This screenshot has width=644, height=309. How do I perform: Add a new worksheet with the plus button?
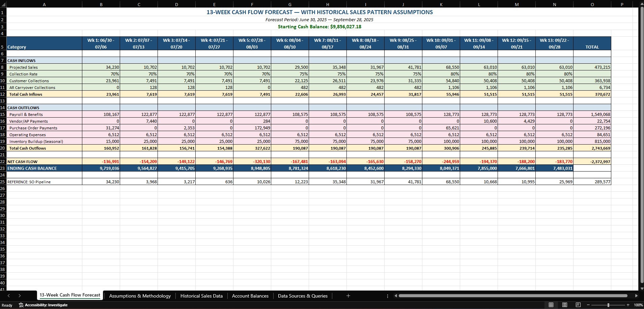point(348,296)
